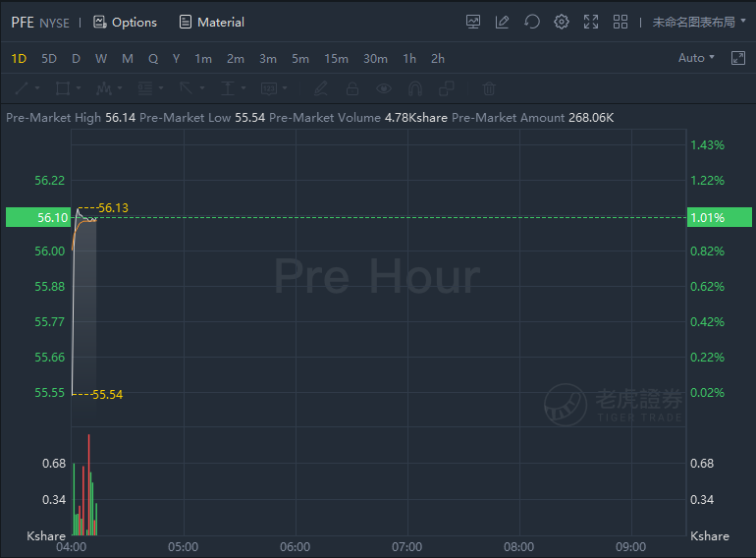Screen dimensions: 756x558
Task: Expand the price label dropdown arrow
Action: point(285,88)
